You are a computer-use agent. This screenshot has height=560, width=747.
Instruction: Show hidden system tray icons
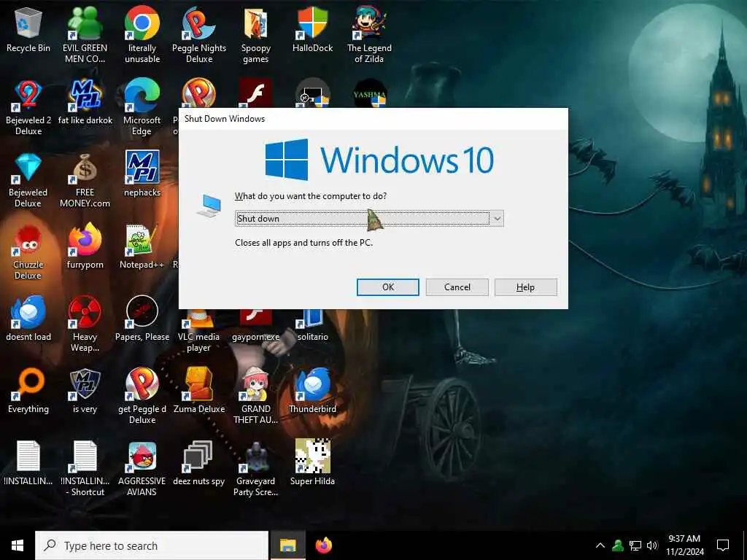pos(600,545)
